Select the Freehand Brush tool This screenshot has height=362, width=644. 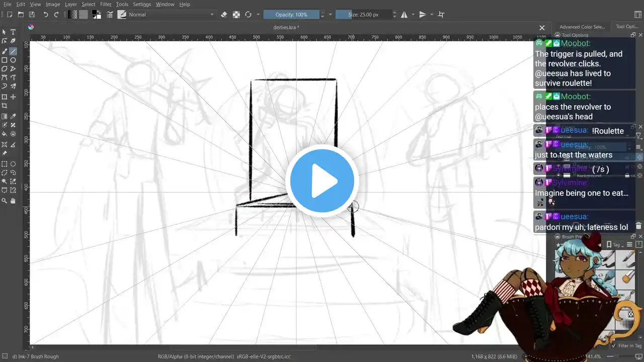click(x=5, y=51)
